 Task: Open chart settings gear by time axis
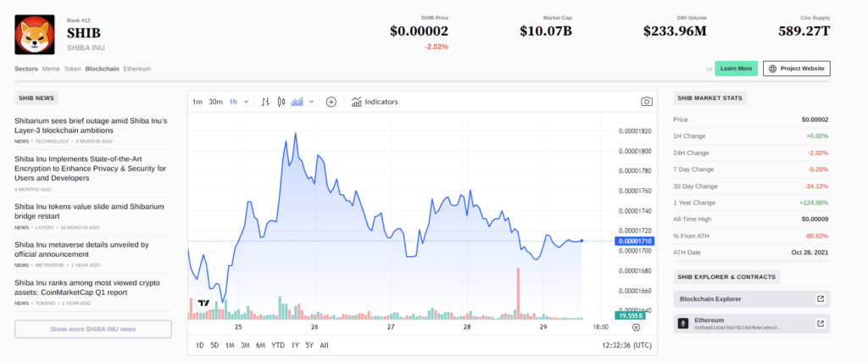636,327
